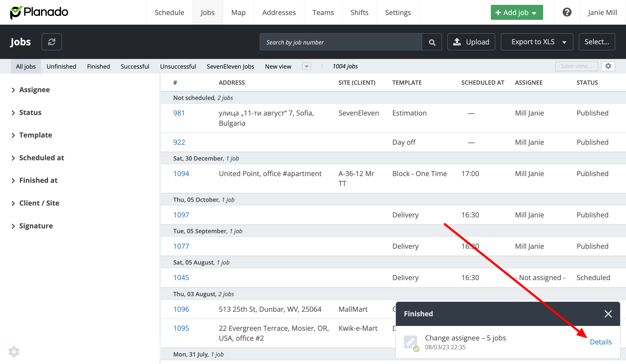Open the Schedule menu item
The image size is (626, 364).
[x=169, y=13]
